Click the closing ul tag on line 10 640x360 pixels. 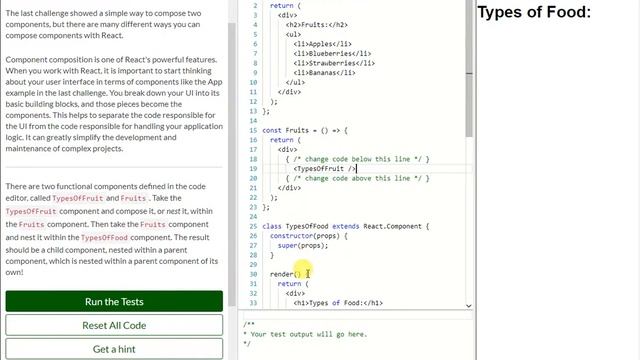295,82
